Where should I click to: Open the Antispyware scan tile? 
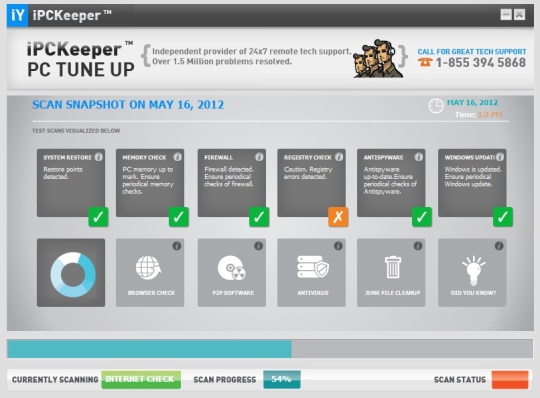coord(391,183)
